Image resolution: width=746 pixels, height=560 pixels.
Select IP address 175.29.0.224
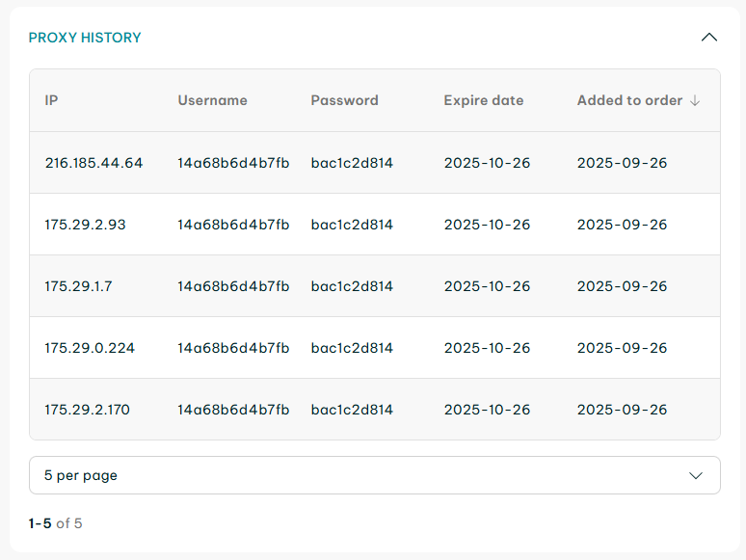point(90,348)
